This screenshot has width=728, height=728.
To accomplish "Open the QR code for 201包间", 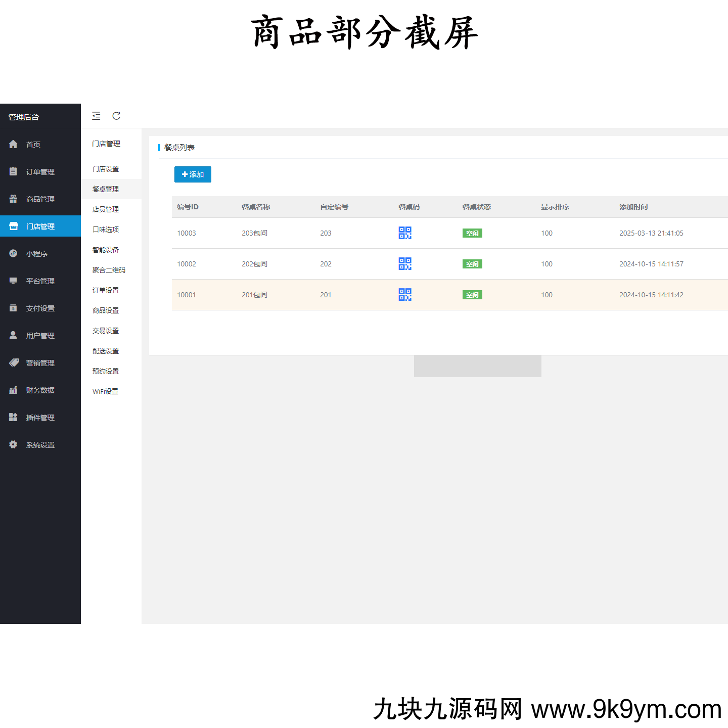I will [404, 295].
